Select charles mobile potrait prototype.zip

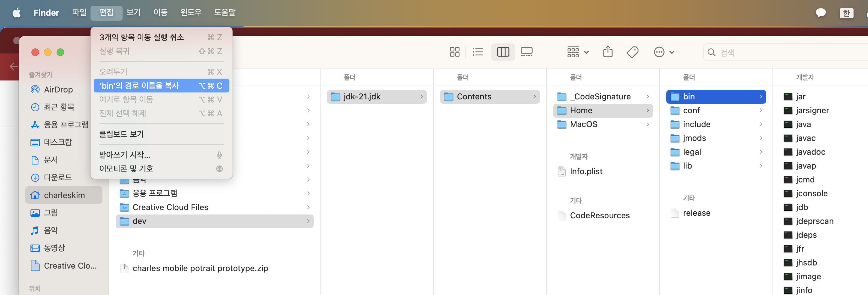pos(214,268)
